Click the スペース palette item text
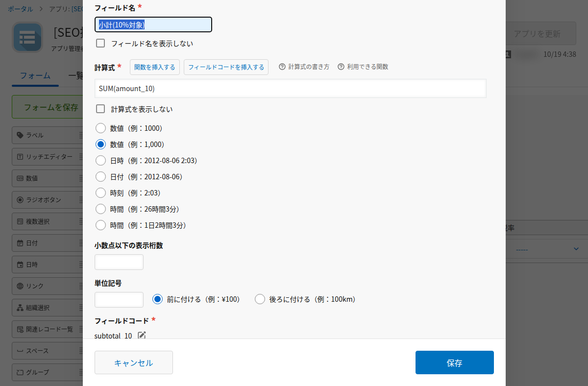The height and width of the screenshot is (386, 588). 38,351
